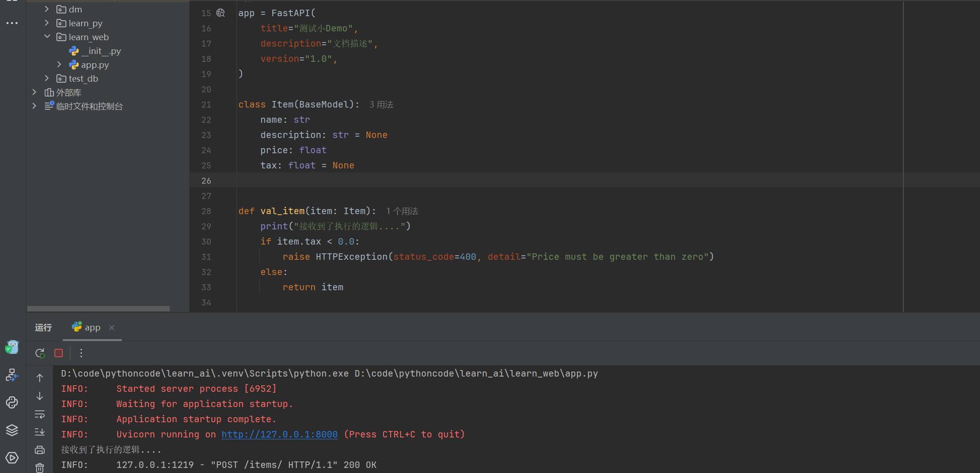Switch to the app run tab
Viewport: 980px width, 473px height.
tap(92, 328)
